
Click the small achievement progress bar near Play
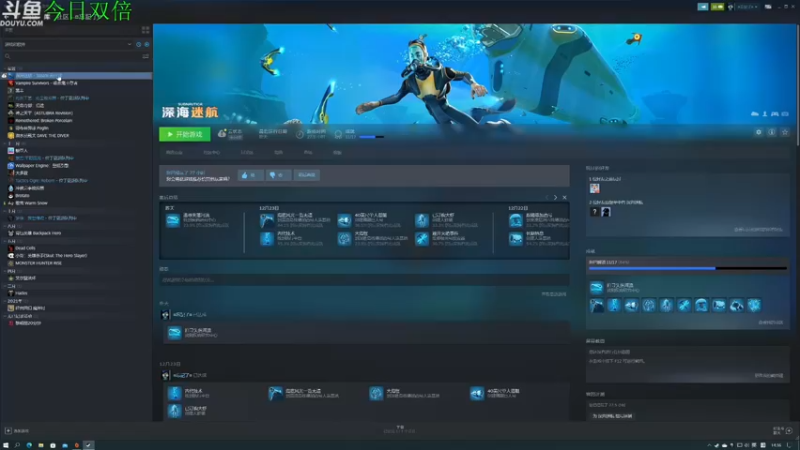pos(371,137)
